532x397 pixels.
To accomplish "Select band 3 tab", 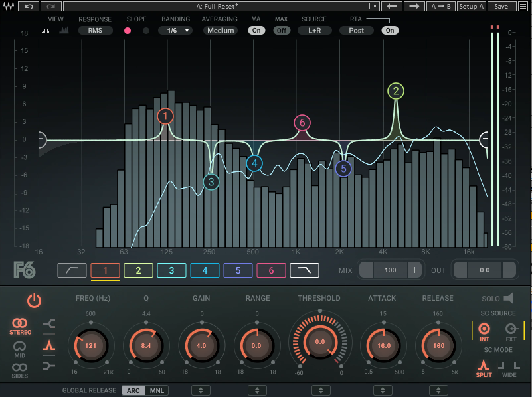I will point(171,270).
